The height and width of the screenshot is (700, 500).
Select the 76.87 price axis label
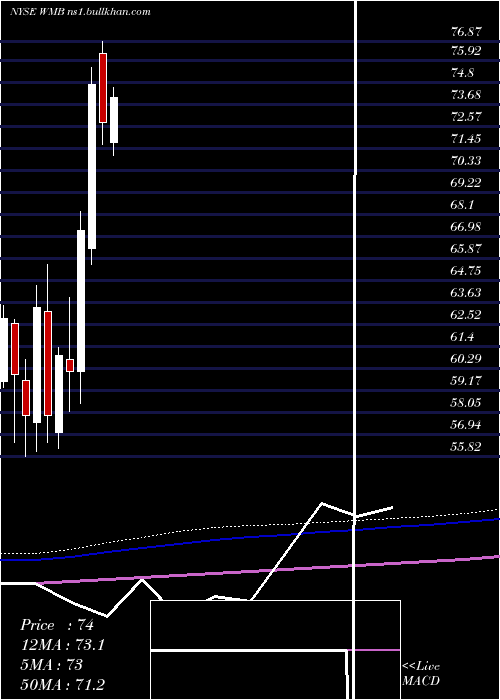466,31
